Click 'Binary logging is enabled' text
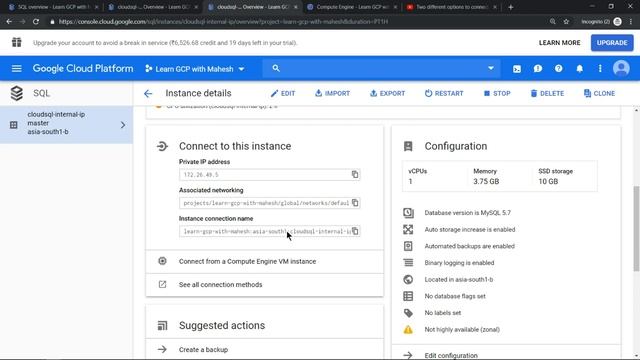The image size is (640, 360). (459, 263)
